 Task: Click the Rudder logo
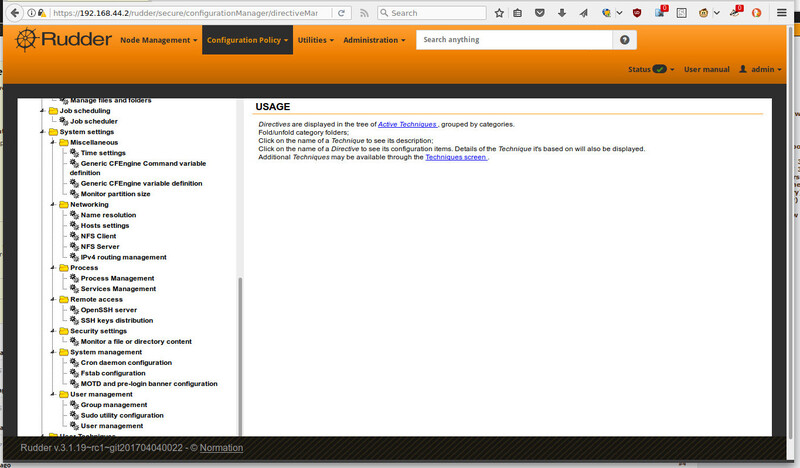coord(63,39)
